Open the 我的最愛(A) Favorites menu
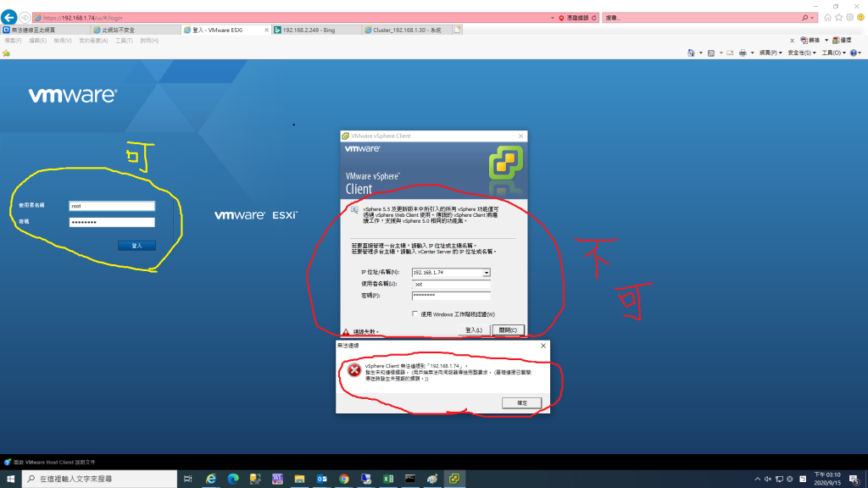The width and height of the screenshot is (868, 488). click(93, 41)
